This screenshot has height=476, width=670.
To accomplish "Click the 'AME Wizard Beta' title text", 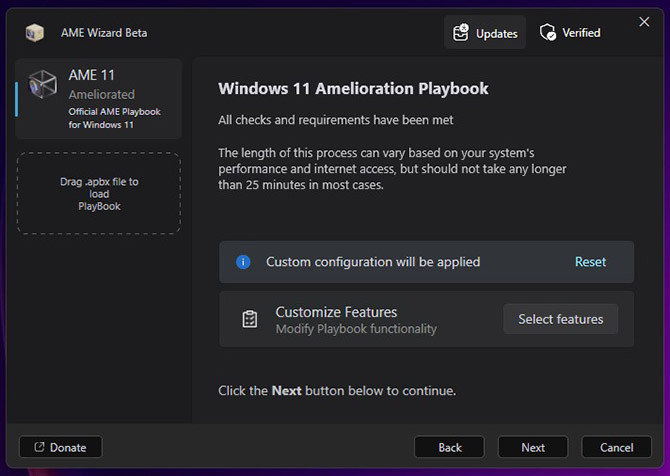I will (104, 33).
